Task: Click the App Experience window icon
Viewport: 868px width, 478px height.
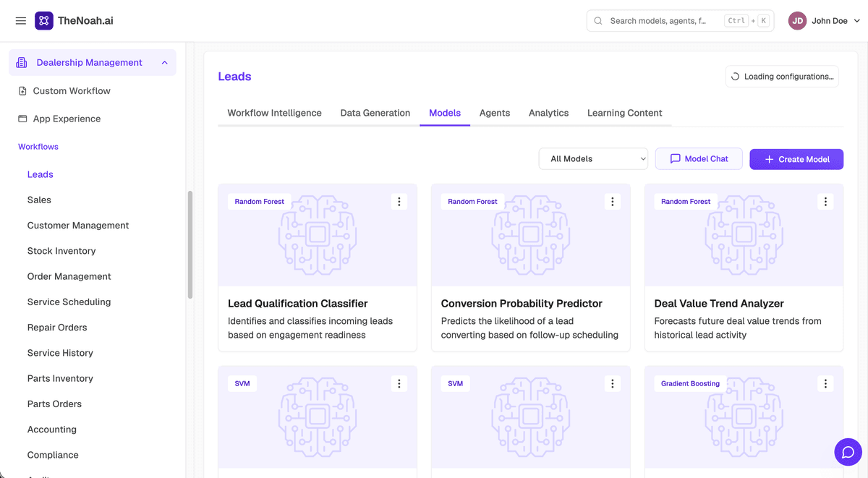Action: point(22,119)
